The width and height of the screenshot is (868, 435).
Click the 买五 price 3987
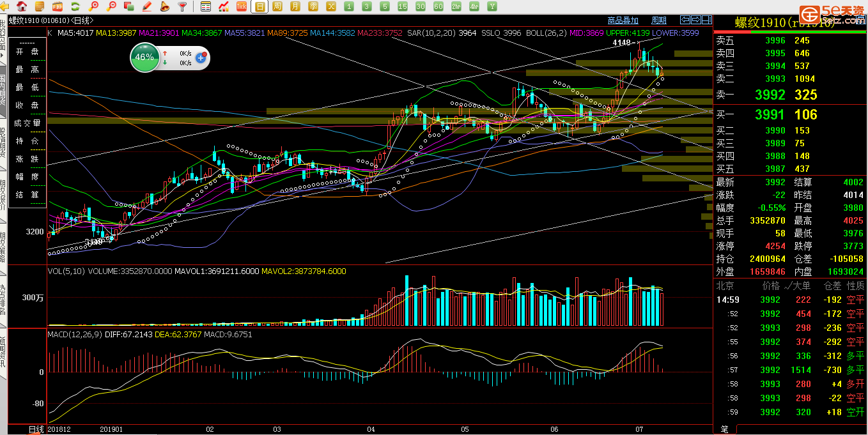(x=775, y=169)
